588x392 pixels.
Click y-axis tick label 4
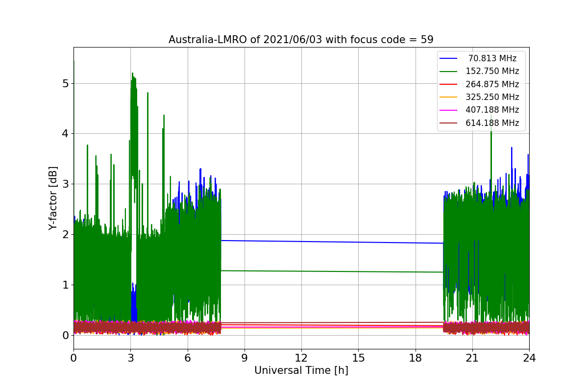click(65, 134)
